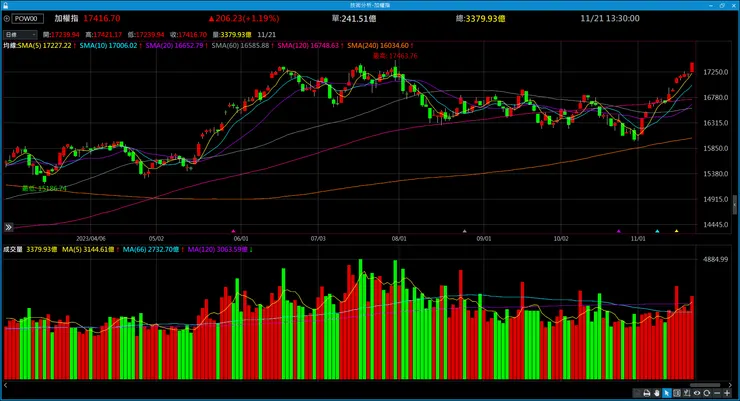Click the print icon in the bottom toolbar
The height and width of the screenshot is (401, 740).
click(647, 393)
